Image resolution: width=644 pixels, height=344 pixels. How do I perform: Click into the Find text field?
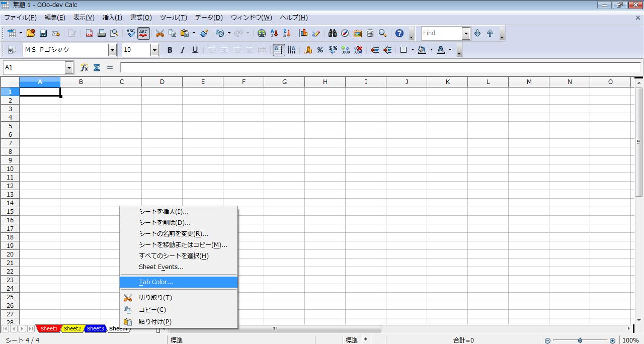point(441,33)
